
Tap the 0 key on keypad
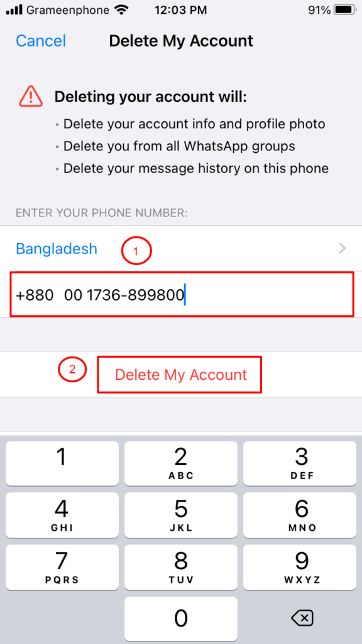tap(181, 619)
